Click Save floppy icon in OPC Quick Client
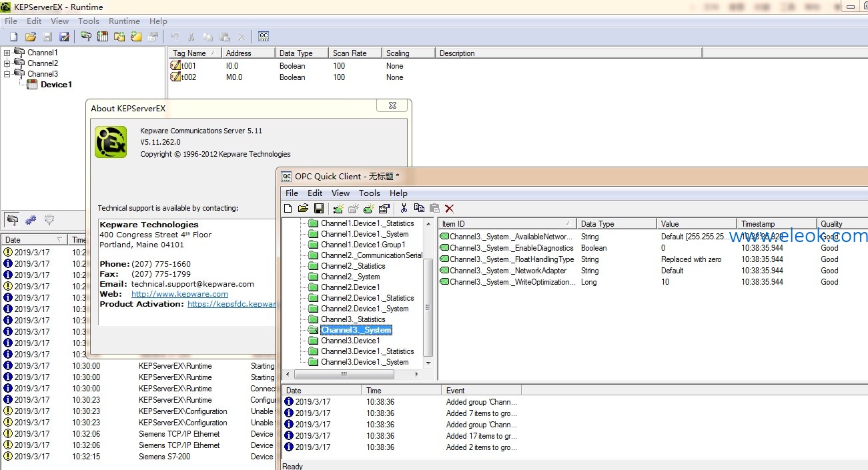 point(318,209)
